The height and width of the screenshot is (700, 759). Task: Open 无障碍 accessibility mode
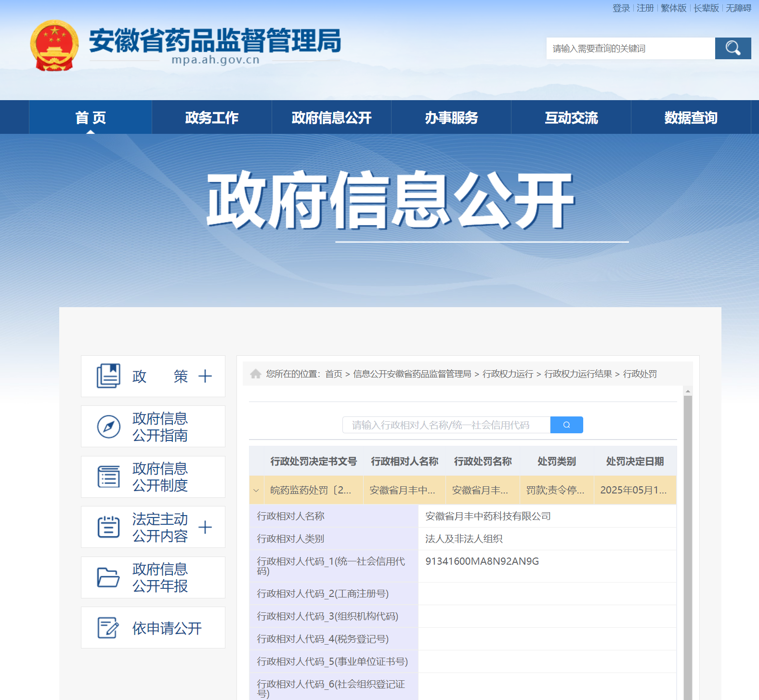[x=739, y=8]
